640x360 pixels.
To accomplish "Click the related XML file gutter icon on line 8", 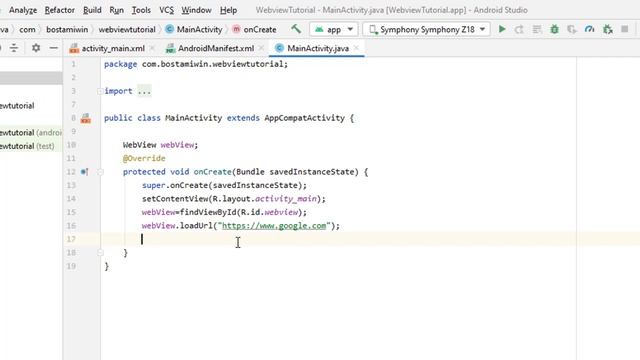I will tap(86, 118).
